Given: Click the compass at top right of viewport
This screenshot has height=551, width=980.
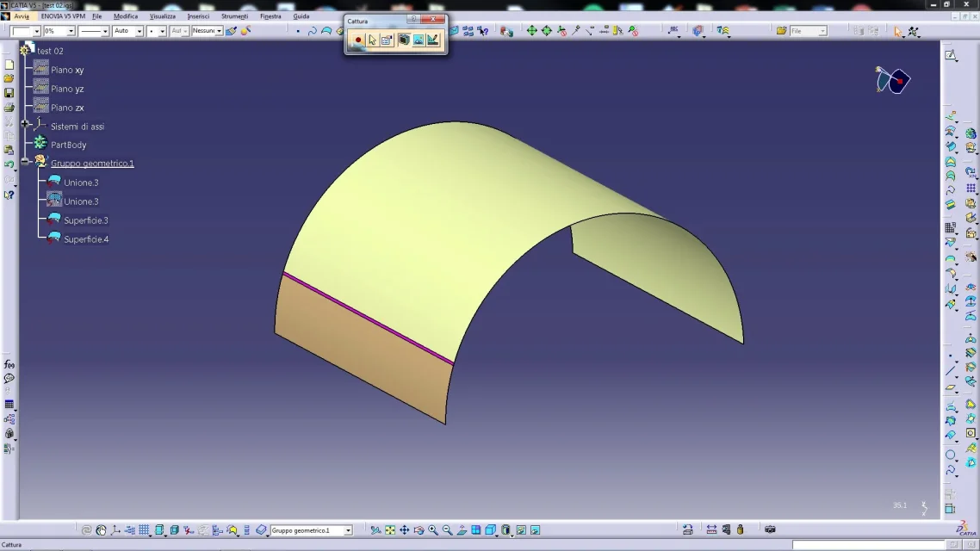Looking at the screenshot, I should click(x=892, y=80).
